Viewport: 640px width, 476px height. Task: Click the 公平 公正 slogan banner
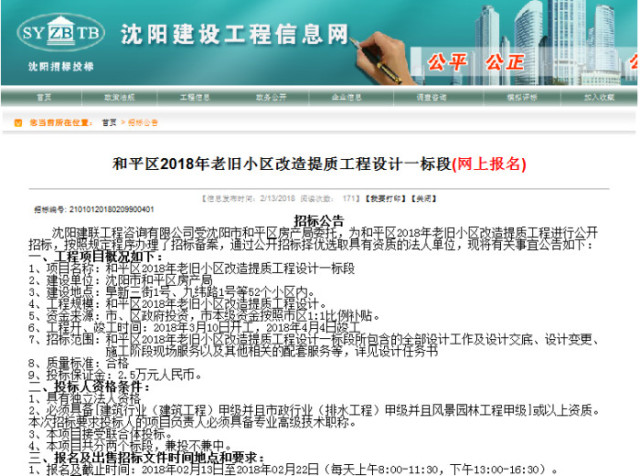pos(476,62)
